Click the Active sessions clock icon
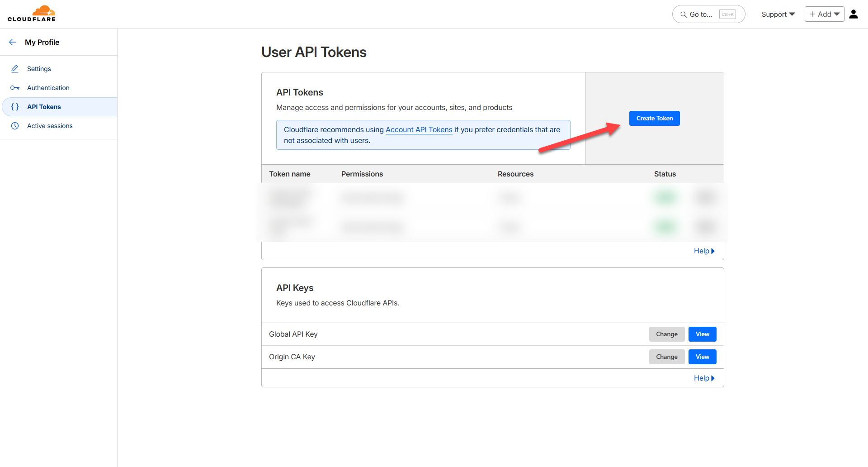868x467 pixels. coord(15,126)
